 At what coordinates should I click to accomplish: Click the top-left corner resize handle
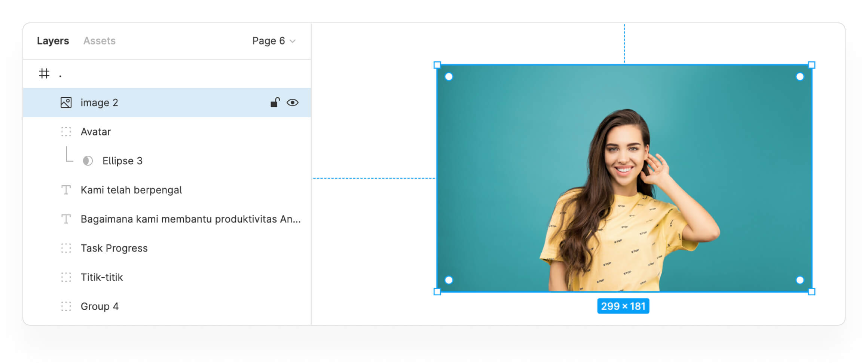point(437,65)
